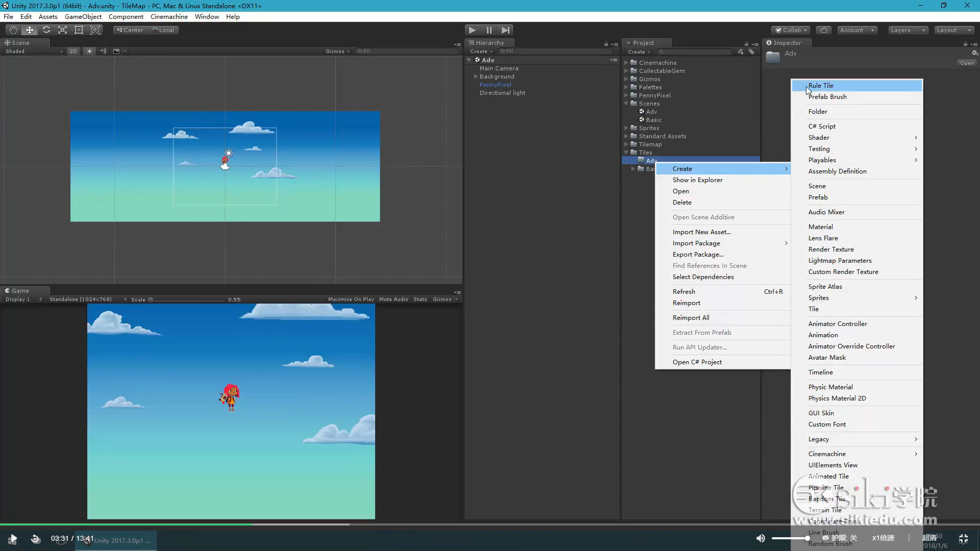
Task: Toggle scene effects image icon
Action: (116, 51)
